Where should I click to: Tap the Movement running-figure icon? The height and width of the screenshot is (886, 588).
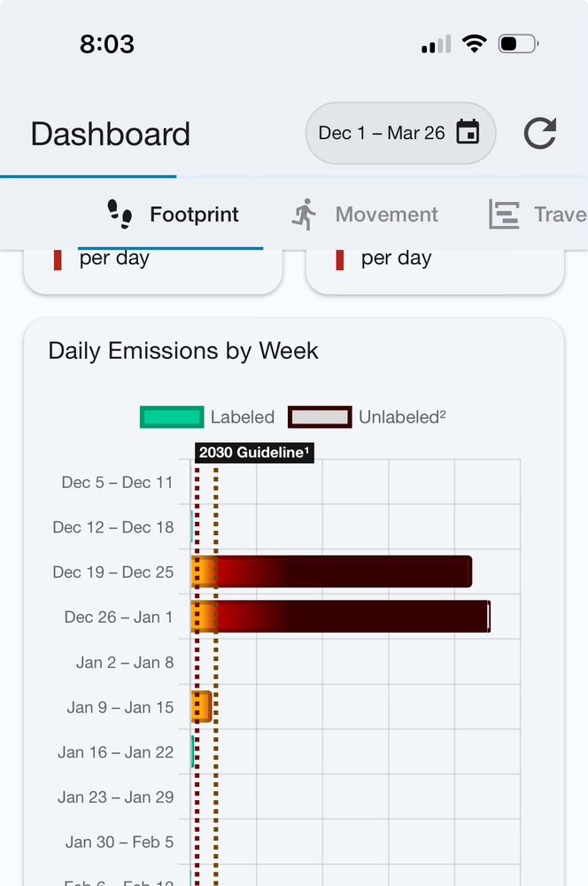coord(306,214)
